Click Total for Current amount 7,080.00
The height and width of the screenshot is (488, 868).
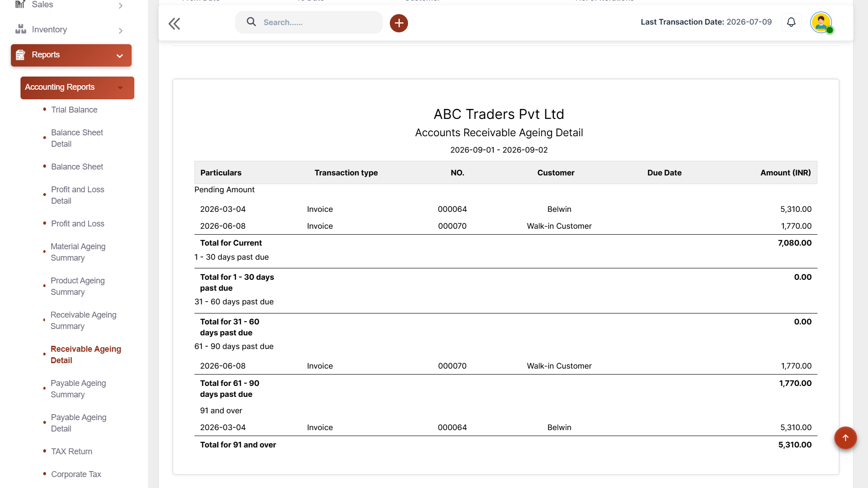click(795, 243)
